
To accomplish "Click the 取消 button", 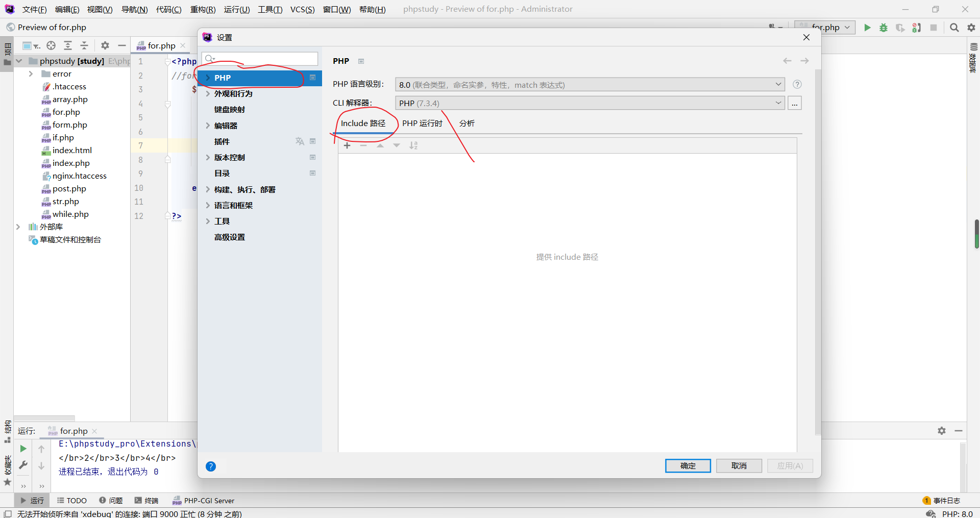I will 739,466.
